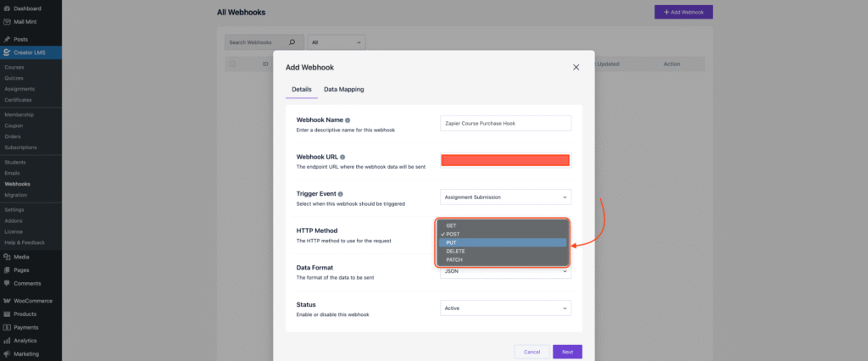Choose DELETE from HTTP method list
This screenshot has width=868, height=361.
[503, 252]
